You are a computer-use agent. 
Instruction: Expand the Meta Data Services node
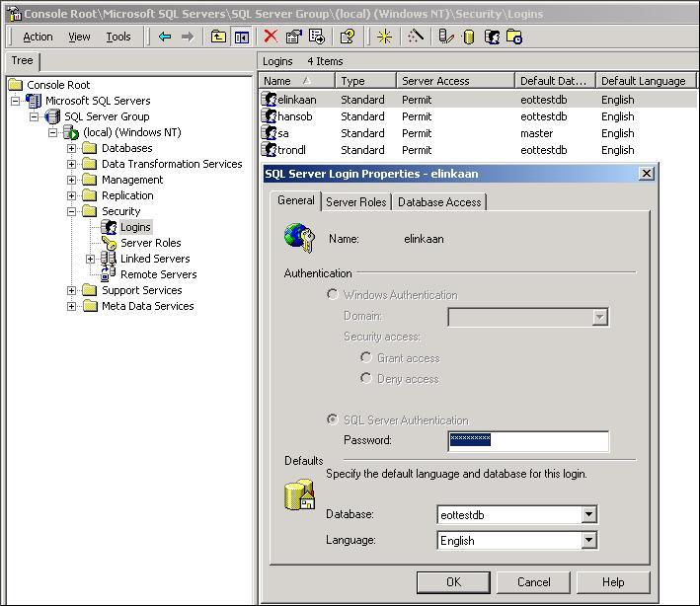tap(71, 306)
